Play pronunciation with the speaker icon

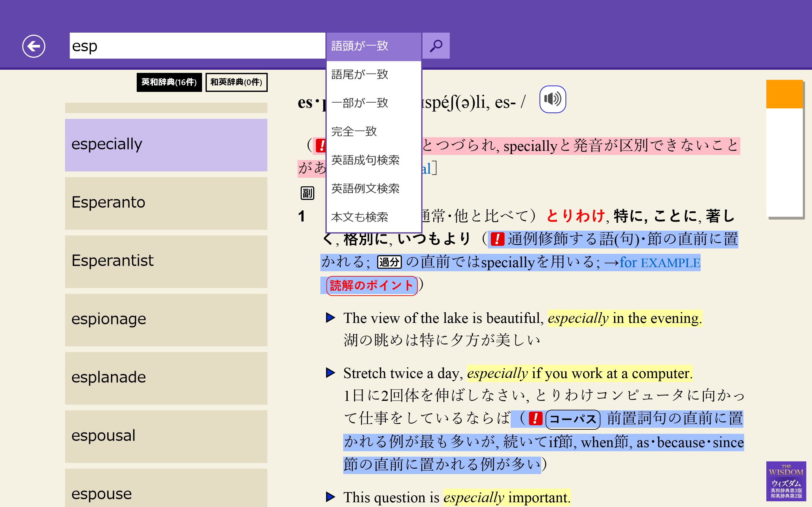(552, 99)
